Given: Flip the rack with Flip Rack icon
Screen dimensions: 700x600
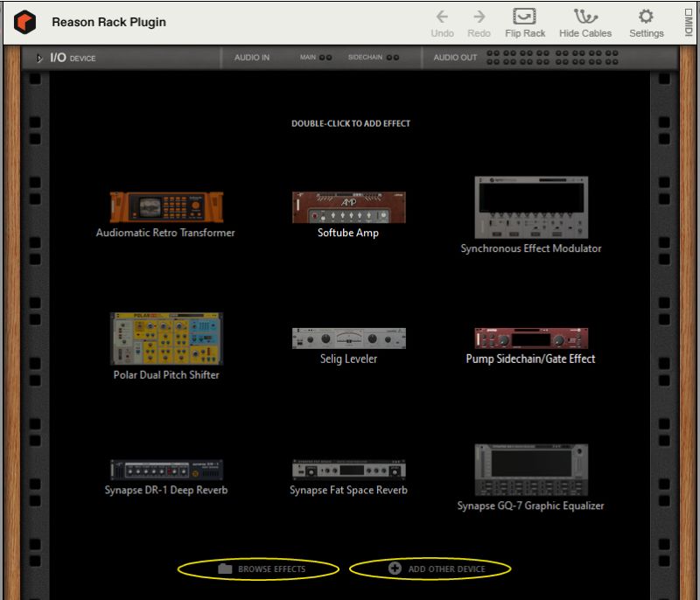Looking at the screenshot, I should [524, 17].
